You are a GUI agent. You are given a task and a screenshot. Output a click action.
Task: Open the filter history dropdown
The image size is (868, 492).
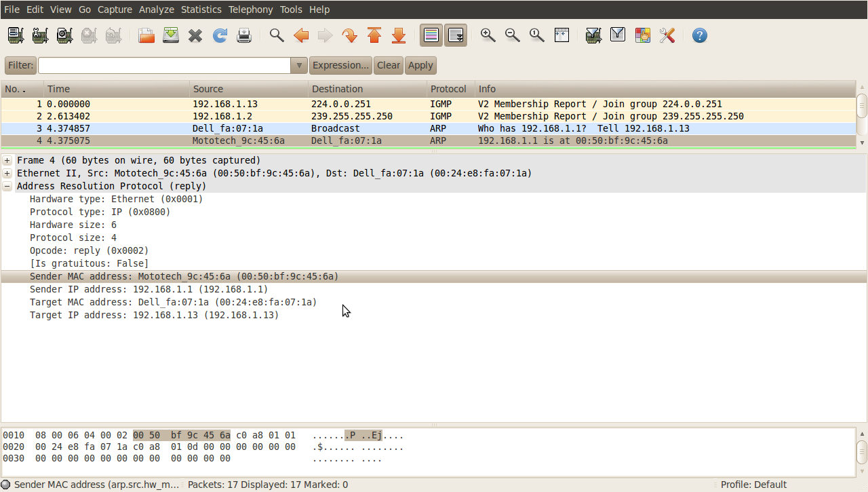click(x=298, y=65)
